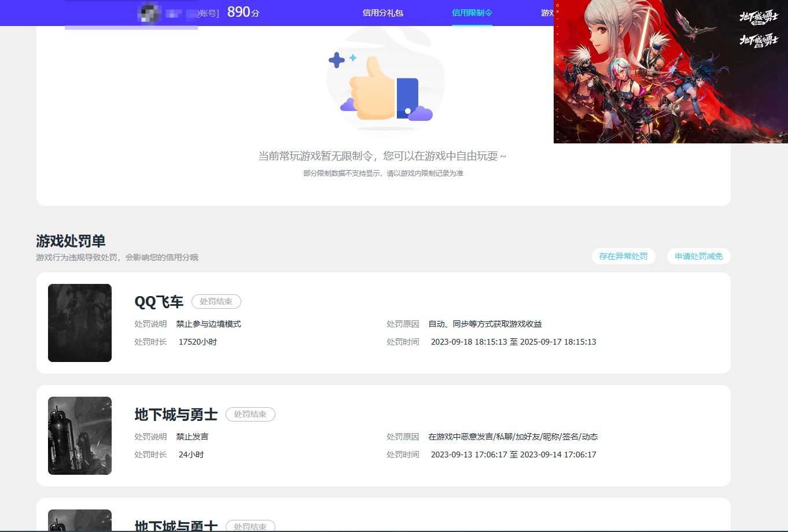788x532 pixels.
Task: Open the 信用分礼包 tab
Action: (x=382, y=13)
